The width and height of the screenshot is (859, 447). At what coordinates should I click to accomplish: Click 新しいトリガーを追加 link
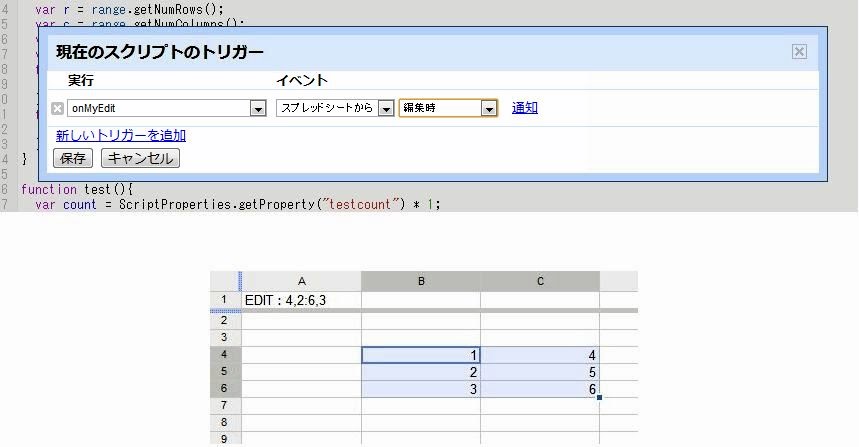coord(120,135)
